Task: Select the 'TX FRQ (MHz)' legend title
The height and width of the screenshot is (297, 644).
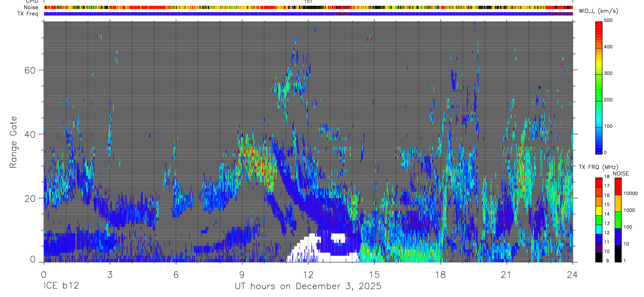Action: coord(598,167)
